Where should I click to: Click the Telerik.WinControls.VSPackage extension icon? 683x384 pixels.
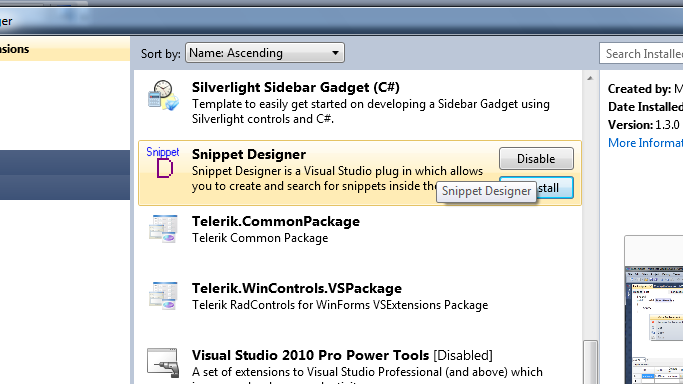[163, 296]
